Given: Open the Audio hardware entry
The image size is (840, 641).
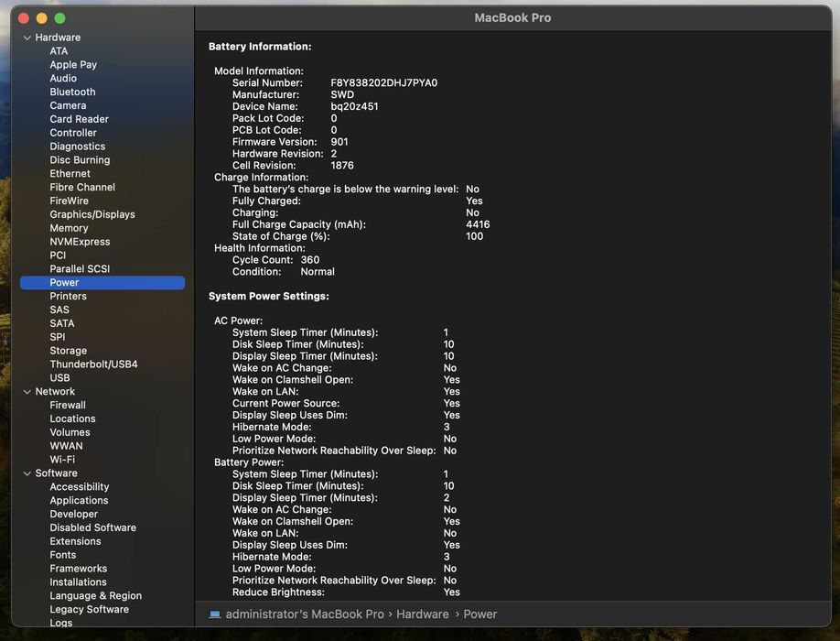Looking at the screenshot, I should [63, 78].
